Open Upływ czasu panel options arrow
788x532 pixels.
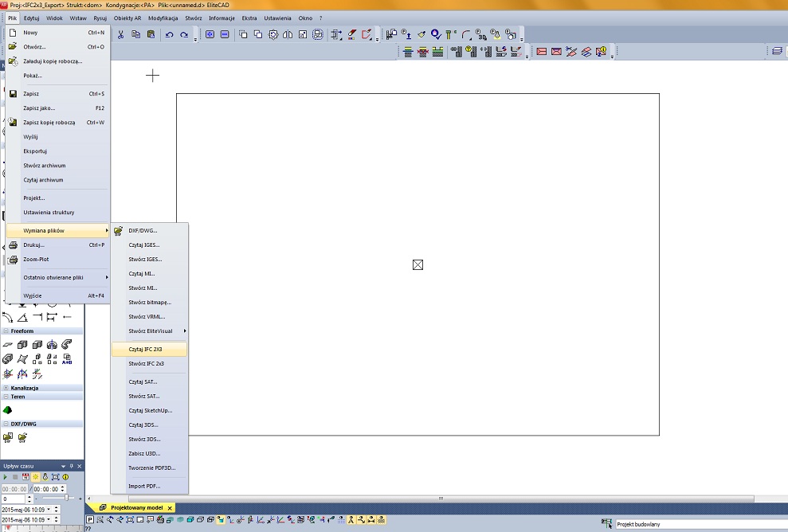(x=63, y=466)
